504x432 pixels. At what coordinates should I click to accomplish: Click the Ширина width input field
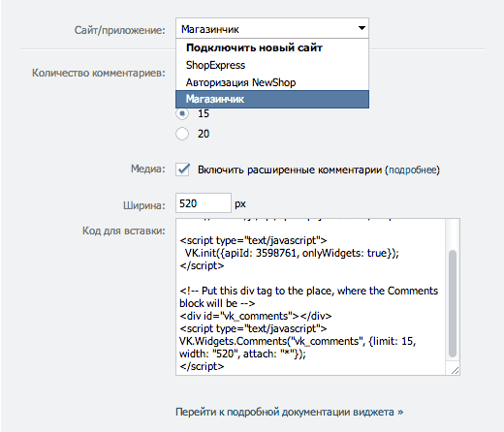(x=204, y=203)
